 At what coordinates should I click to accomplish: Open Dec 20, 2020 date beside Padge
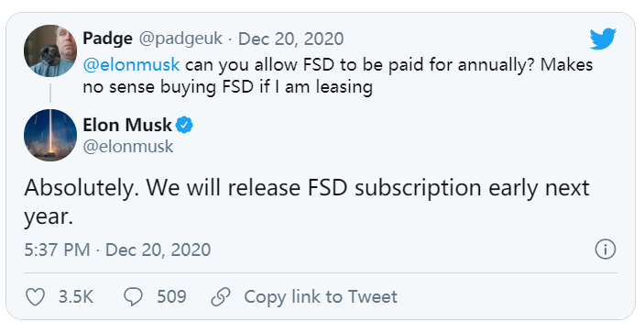point(290,39)
